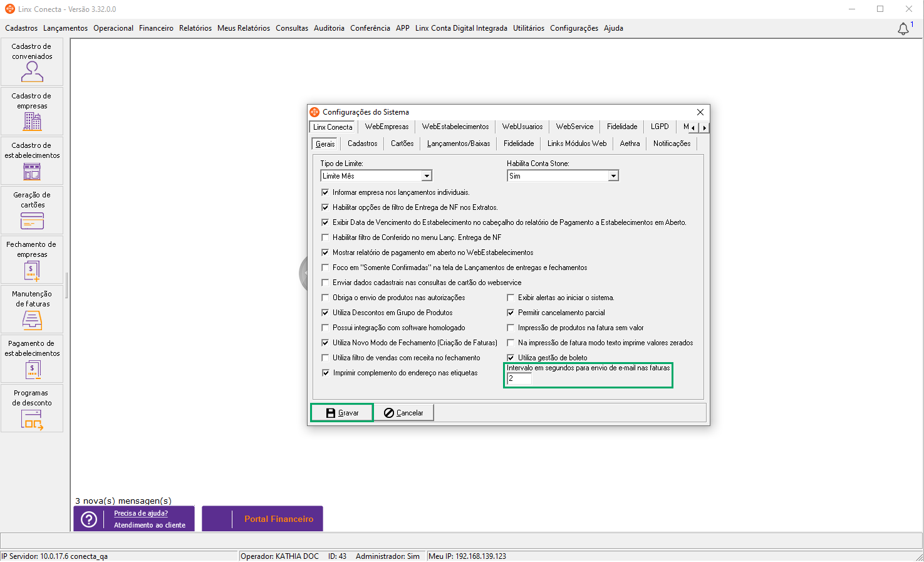This screenshot has height=562, width=924.
Task: Click the e-mail interval seconds input field
Action: [519, 378]
